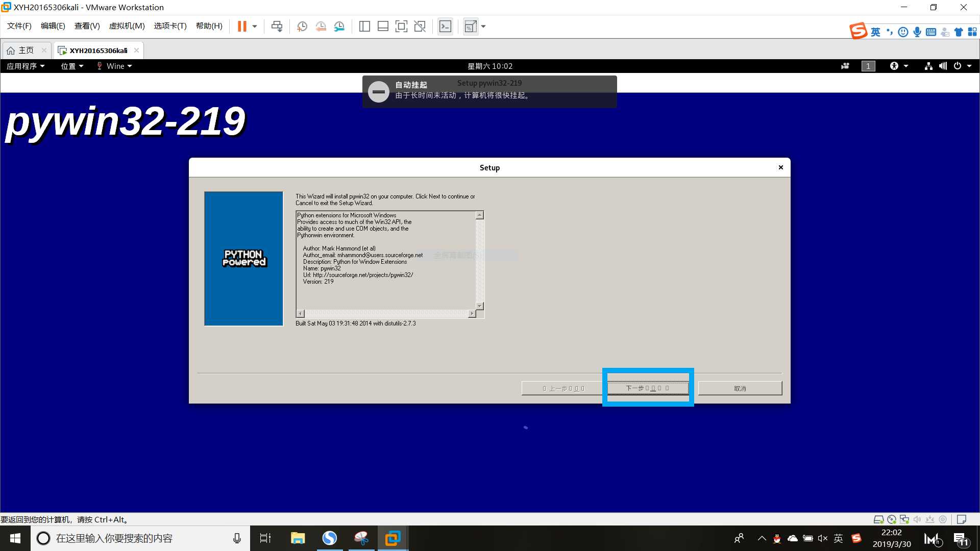Show or hide the library sidebar icon
Image resolution: width=980 pixels, height=551 pixels.
point(364,27)
